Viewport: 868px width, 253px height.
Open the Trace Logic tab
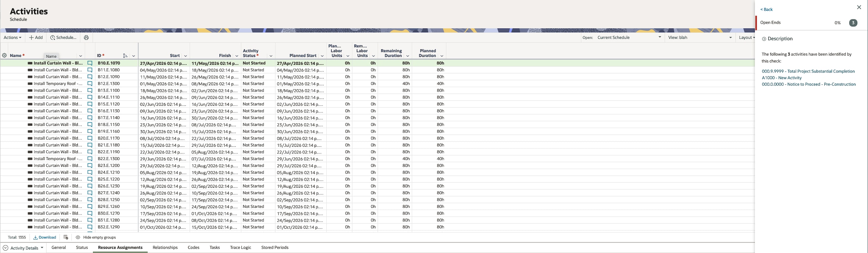[241, 247]
